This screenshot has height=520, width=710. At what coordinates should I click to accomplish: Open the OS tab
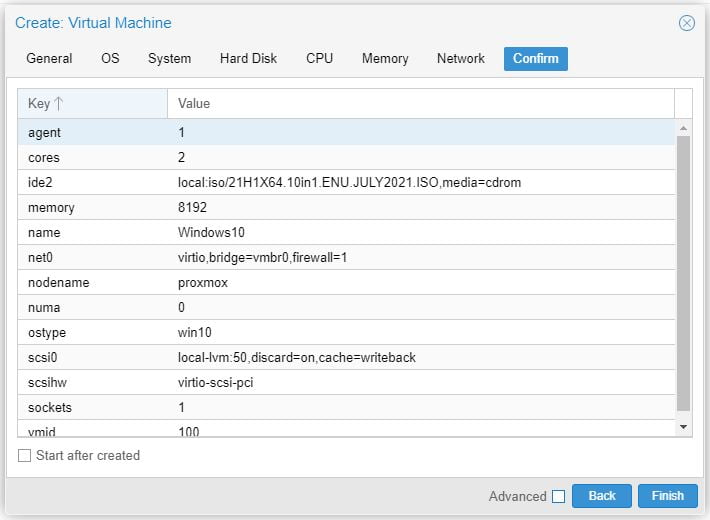coord(110,59)
